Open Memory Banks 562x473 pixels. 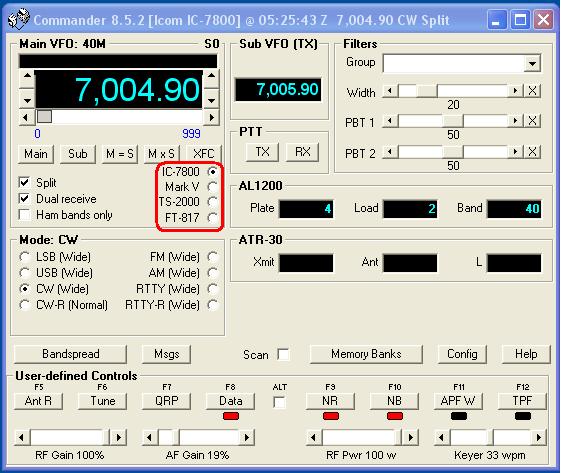366,354
